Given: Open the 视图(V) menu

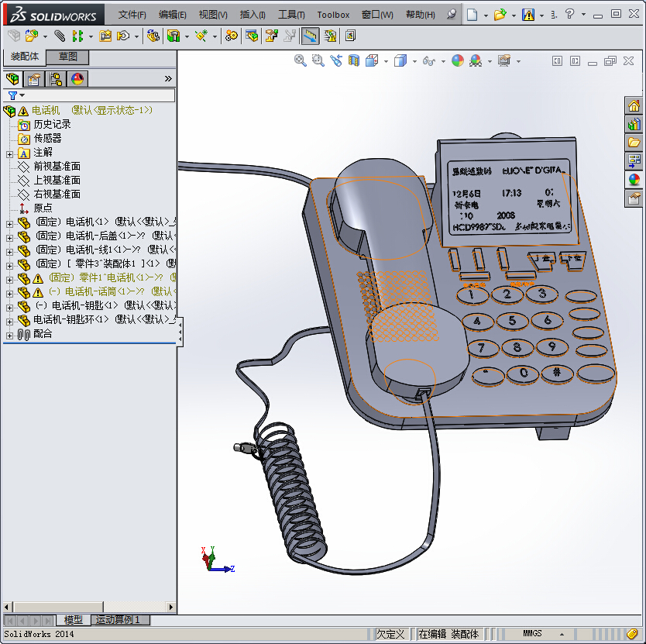Looking at the screenshot, I should pyautogui.click(x=213, y=15).
